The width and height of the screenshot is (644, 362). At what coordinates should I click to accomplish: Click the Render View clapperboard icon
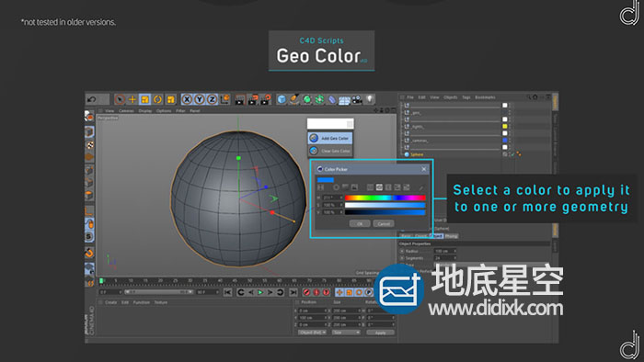point(239,99)
